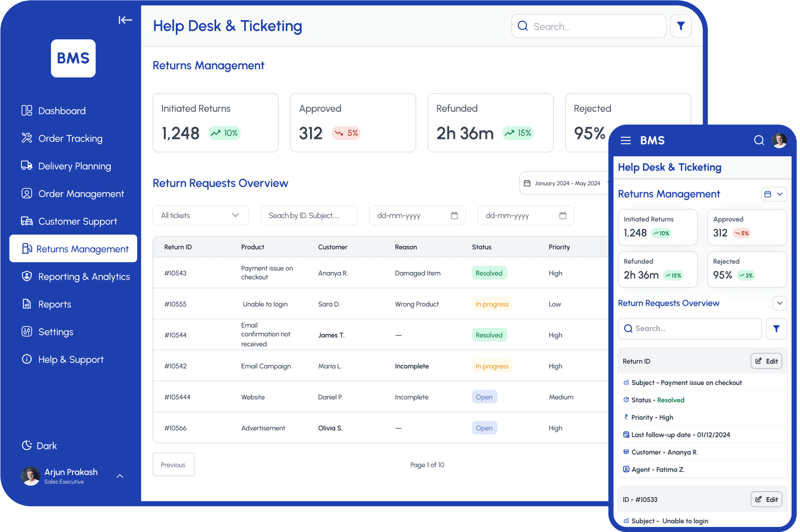This screenshot has width=800, height=532.
Task: Select the Returns Management menu item
Action: [82, 249]
